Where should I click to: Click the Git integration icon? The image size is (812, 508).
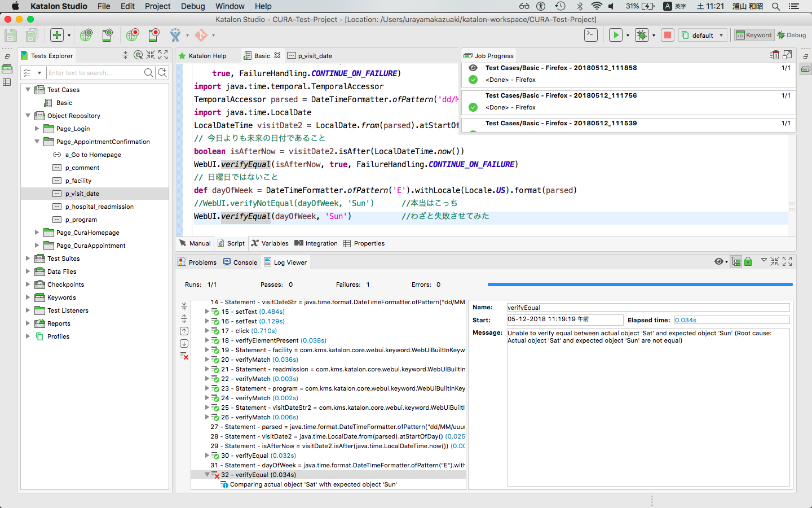(x=201, y=35)
